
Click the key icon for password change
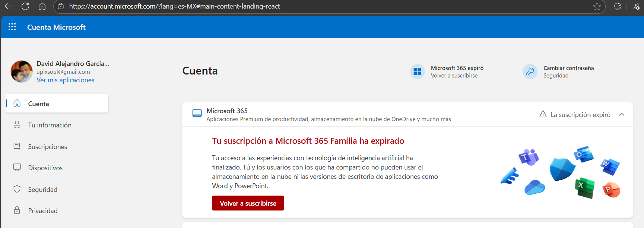[x=530, y=72]
